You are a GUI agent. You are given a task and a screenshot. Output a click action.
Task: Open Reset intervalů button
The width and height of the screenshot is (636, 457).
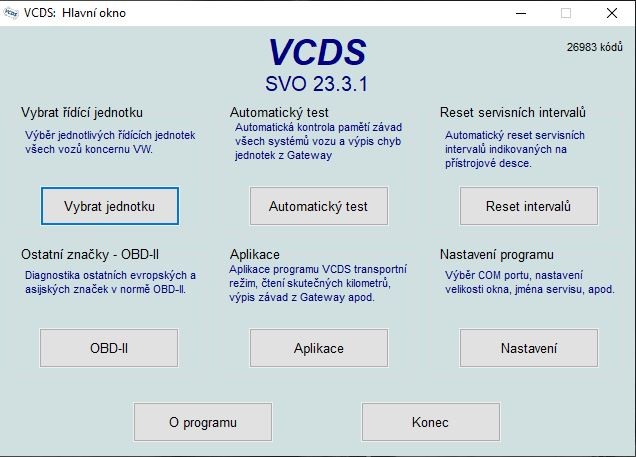coord(529,206)
